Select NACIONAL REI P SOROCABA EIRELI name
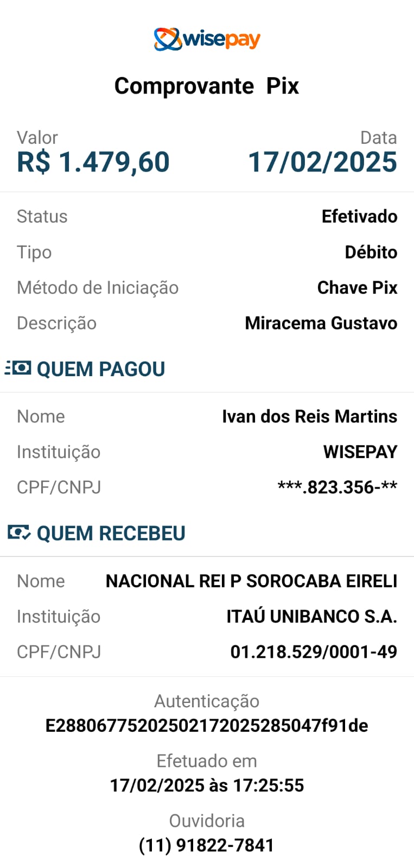The image size is (414, 868). (x=251, y=581)
